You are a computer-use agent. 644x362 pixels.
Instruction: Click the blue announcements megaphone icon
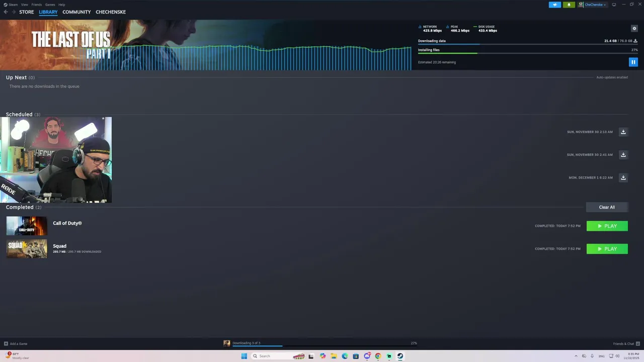(x=555, y=5)
